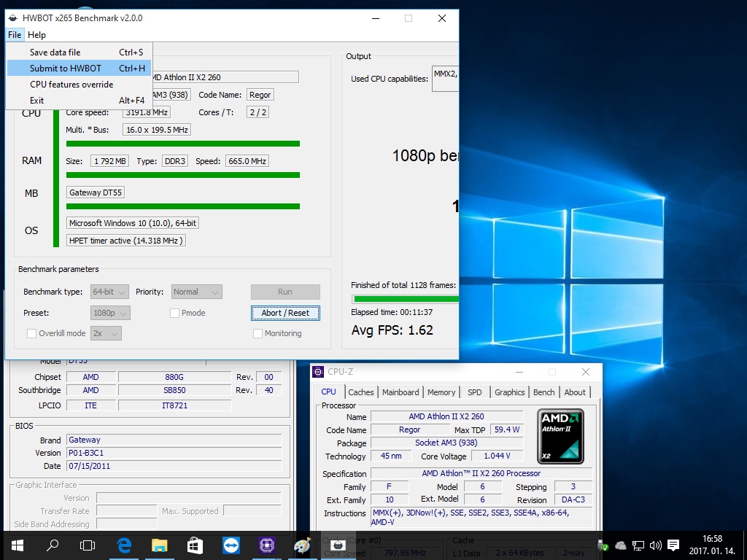The image size is (747, 560).
Task: Switch to CPU-Z Caches tab
Action: (360, 392)
